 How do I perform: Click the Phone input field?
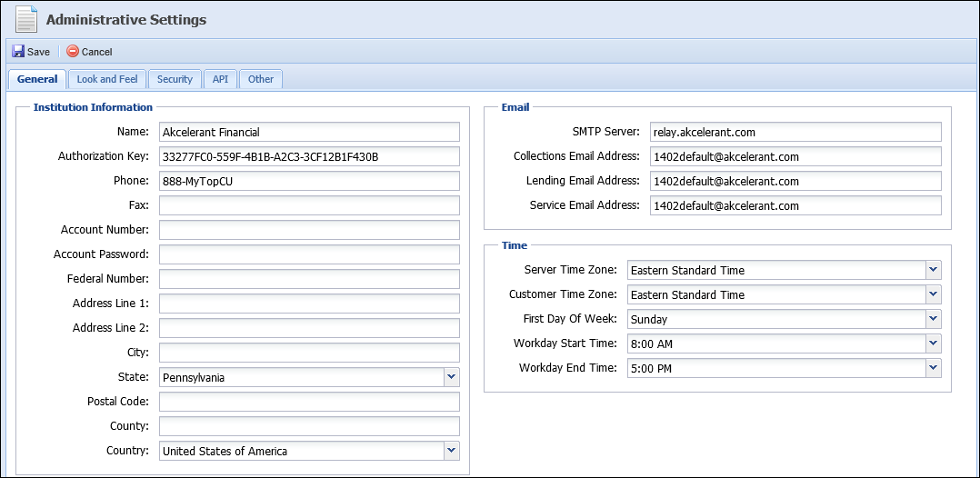(x=309, y=181)
